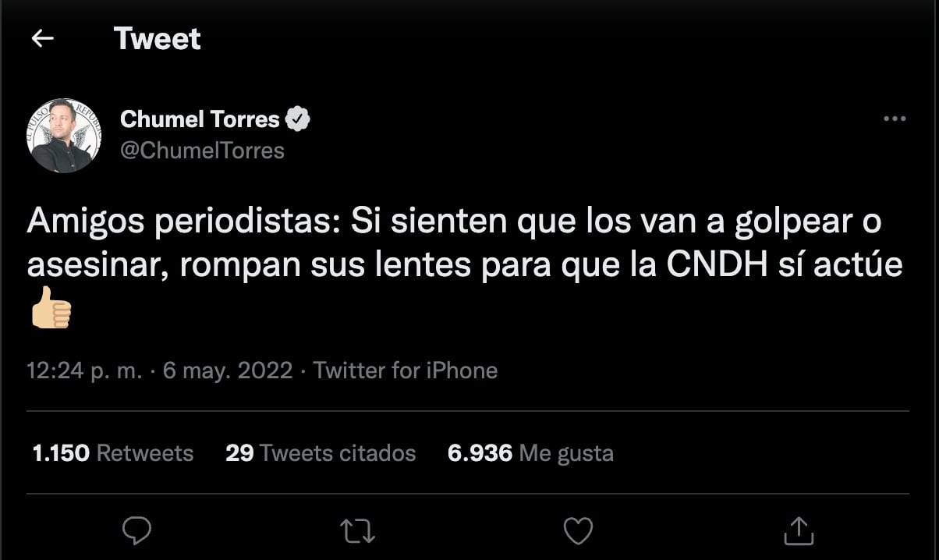Select the Tweet header title
This screenshot has height=560, width=939.
click(x=158, y=37)
